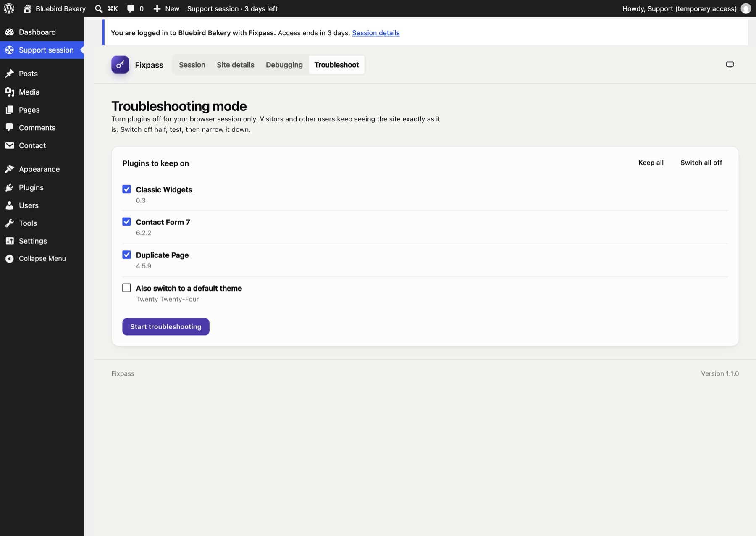Open the Posts menu item
Viewport: 756px width, 536px height.
(x=42, y=74)
